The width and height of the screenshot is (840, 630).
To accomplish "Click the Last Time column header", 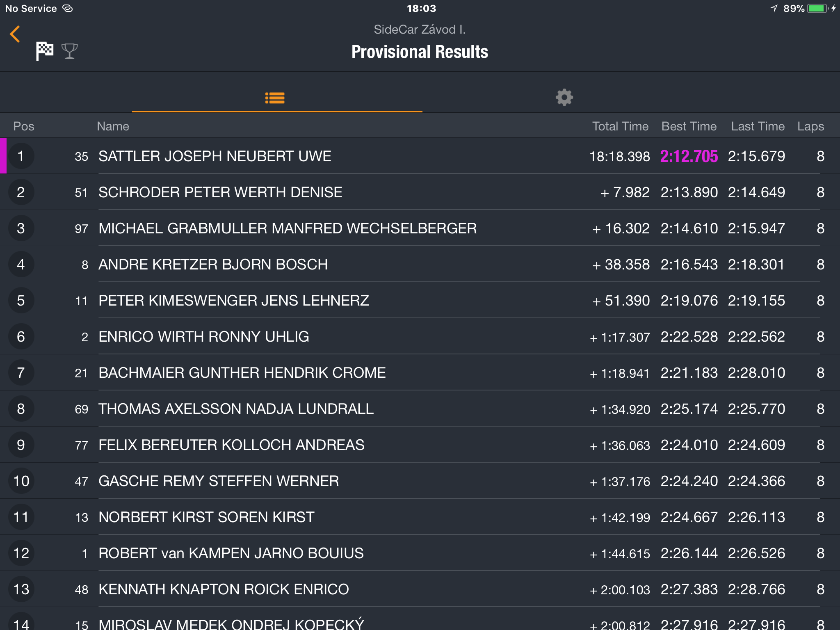I will point(758,126).
